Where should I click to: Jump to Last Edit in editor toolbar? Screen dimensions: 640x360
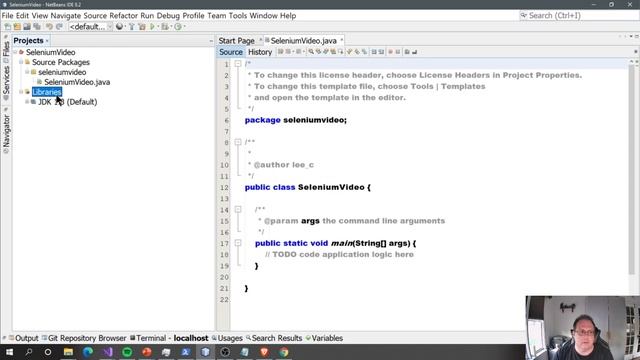click(x=280, y=52)
